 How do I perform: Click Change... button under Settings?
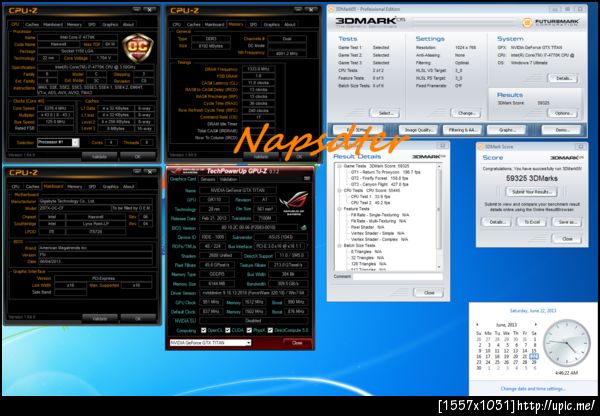(467, 113)
